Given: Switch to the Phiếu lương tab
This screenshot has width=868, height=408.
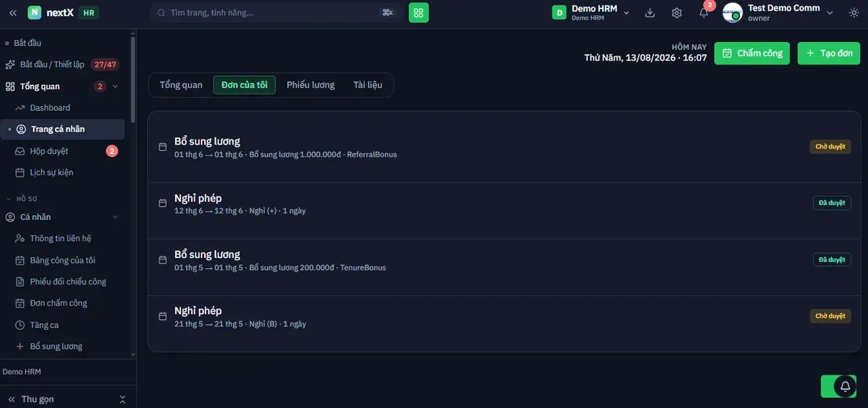Looking at the screenshot, I should point(311,85).
